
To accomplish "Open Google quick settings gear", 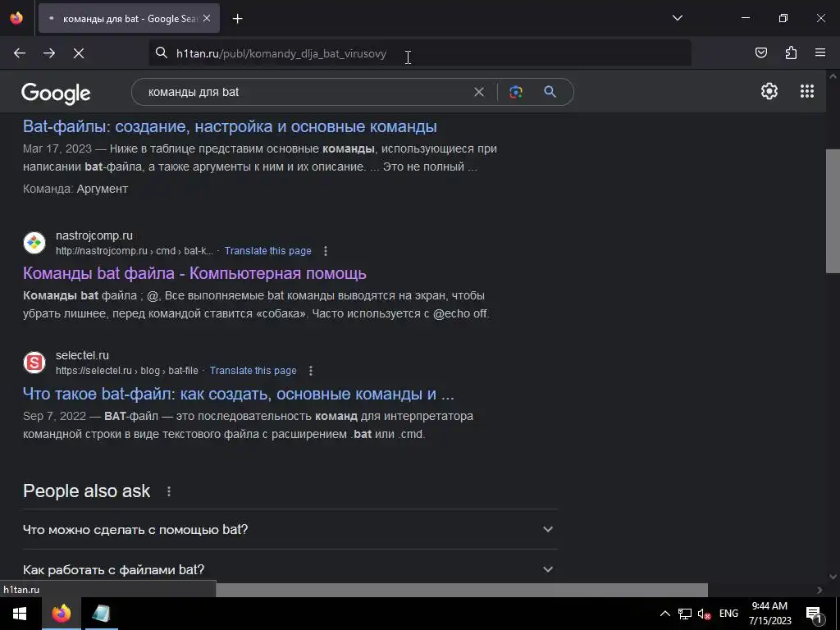I will click(769, 91).
